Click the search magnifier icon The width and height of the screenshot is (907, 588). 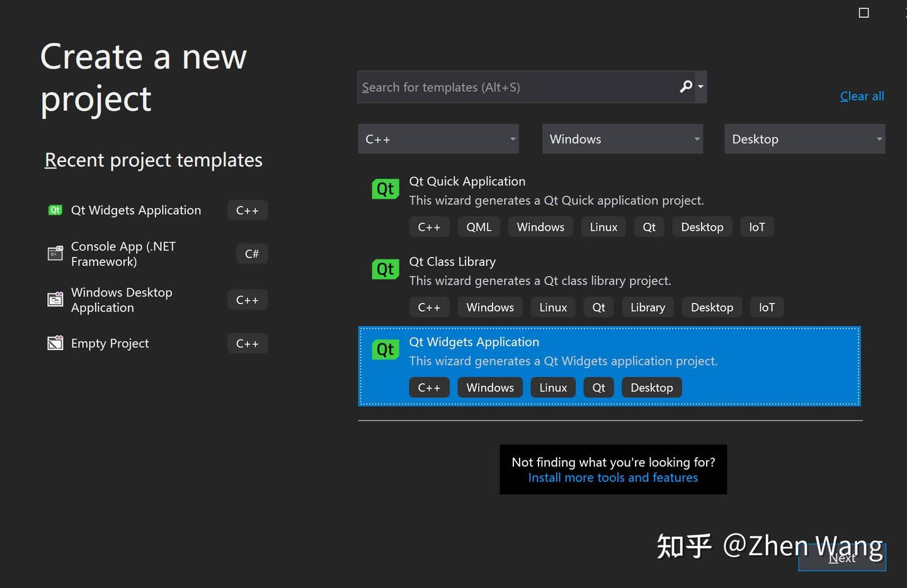coord(685,87)
